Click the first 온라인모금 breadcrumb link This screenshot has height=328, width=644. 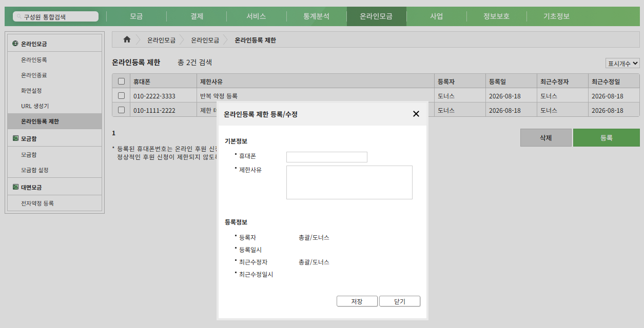[161, 40]
